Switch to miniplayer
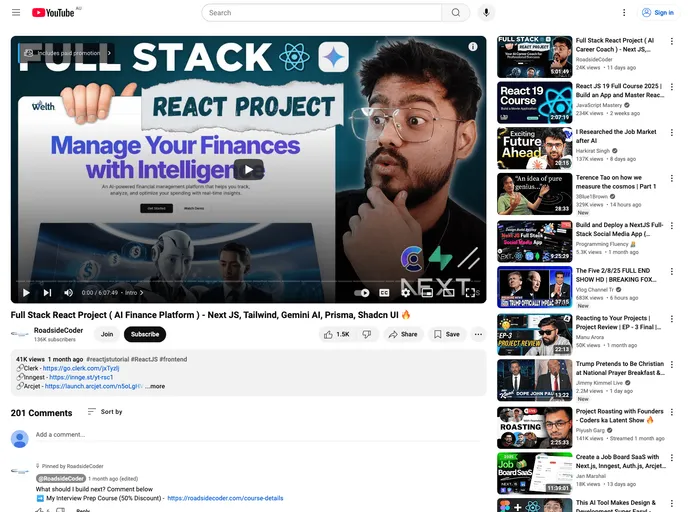This screenshot has width=688, height=512. (427, 293)
